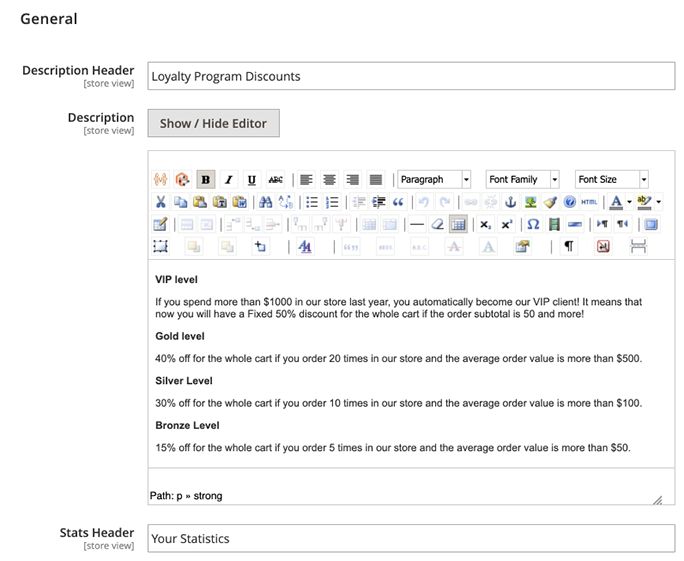
Task: Align text to center
Action: 329,180
